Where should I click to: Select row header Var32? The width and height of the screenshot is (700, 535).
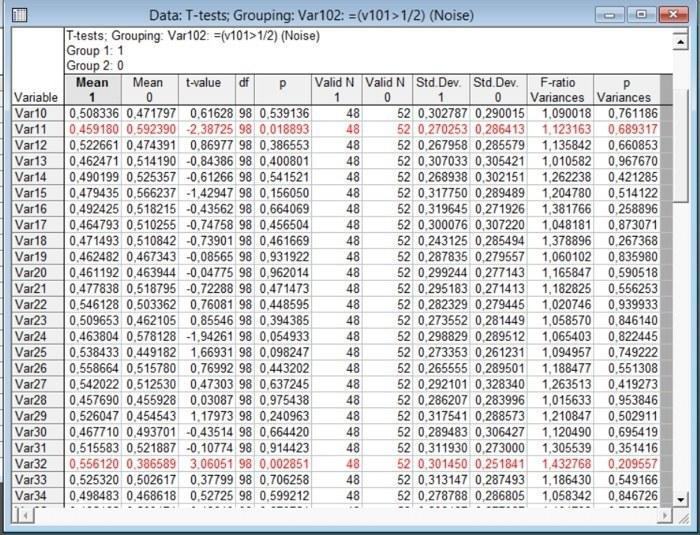click(38, 464)
